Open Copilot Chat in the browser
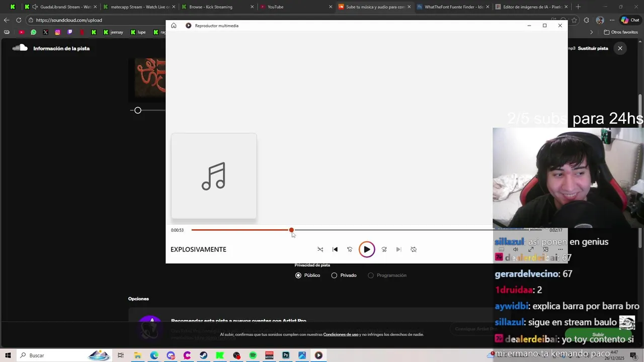The image size is (644, 362). [630, 20]
